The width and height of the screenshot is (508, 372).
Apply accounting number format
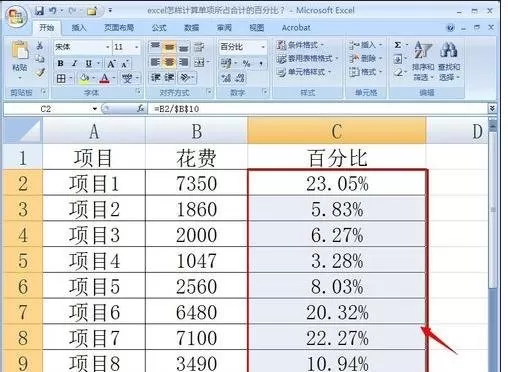pos(227,63)
